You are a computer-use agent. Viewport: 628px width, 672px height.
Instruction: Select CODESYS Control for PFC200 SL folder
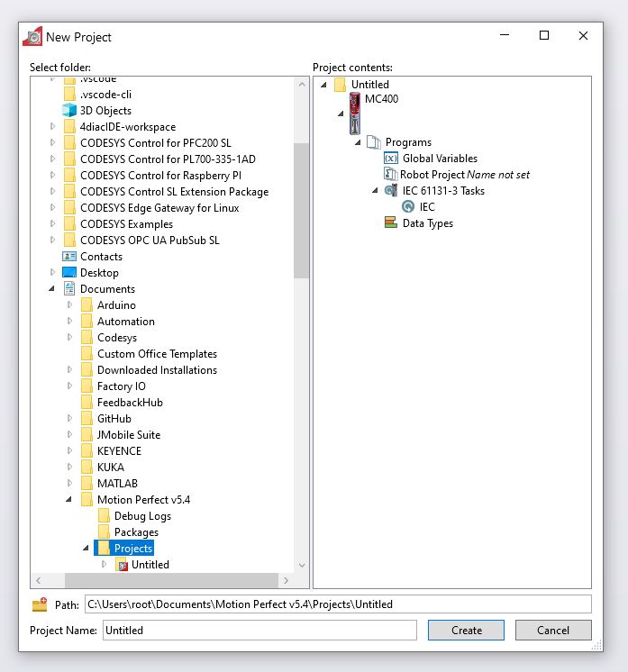156,143
